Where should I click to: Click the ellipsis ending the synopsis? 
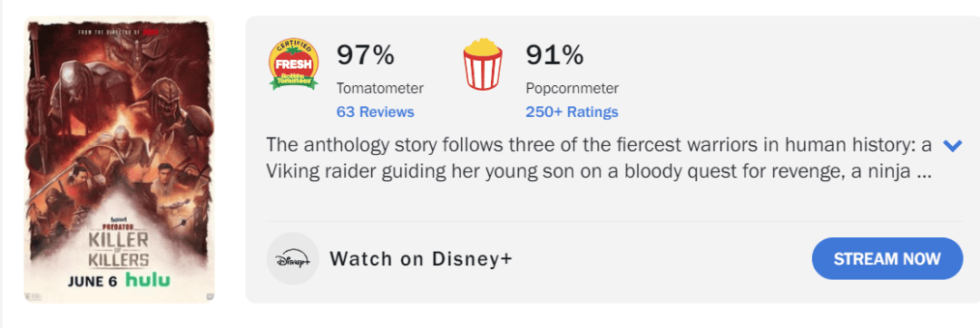pyautogui.click(x=924, y=173)
